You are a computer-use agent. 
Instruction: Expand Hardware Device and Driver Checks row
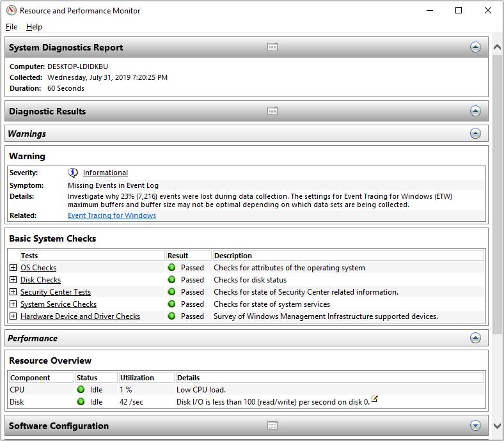(x=13, y=316)
